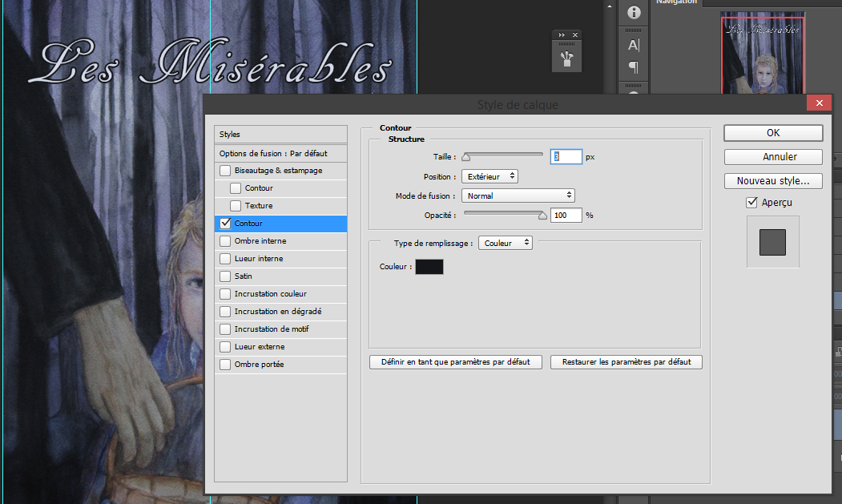This screenshot has height=504, width=842.
Task: Open the Character panel icon
Action: (x=634, y=45)
